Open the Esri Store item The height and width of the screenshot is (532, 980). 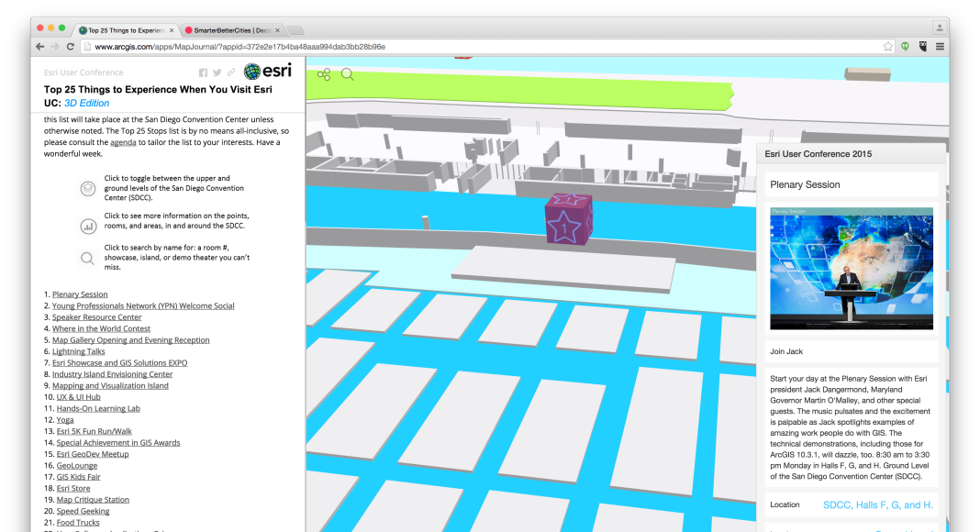pyautogui.click(x=73, y=488)
